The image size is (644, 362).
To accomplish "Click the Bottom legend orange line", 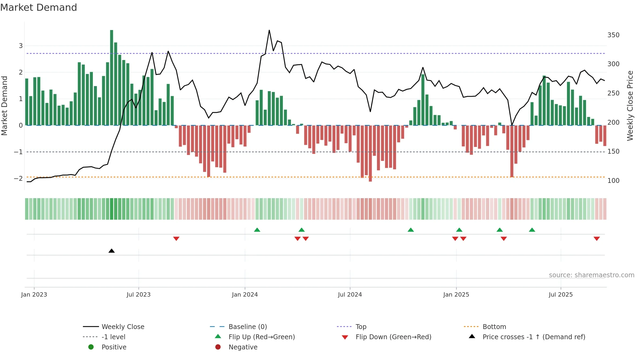I will 471,327.
